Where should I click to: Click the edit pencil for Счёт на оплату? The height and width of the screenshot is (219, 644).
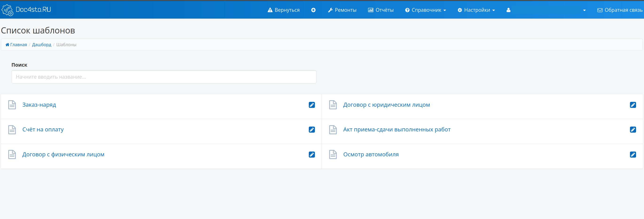point(312,130)
